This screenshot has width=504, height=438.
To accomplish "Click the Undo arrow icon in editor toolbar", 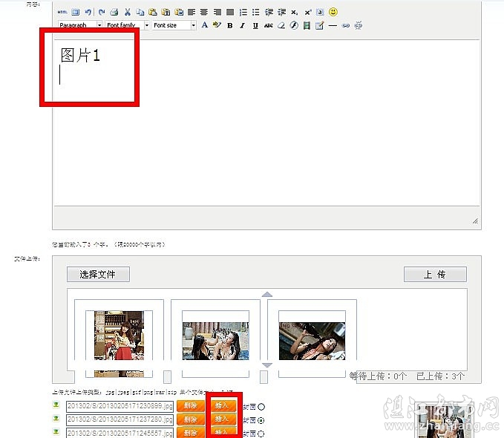I will click(x=88, y=12).
